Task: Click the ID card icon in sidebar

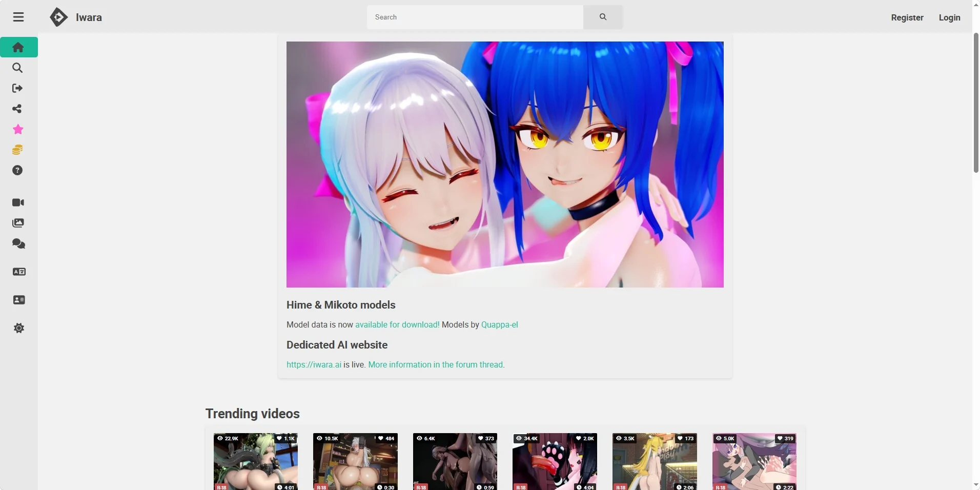Action: (x=19, y=300)
